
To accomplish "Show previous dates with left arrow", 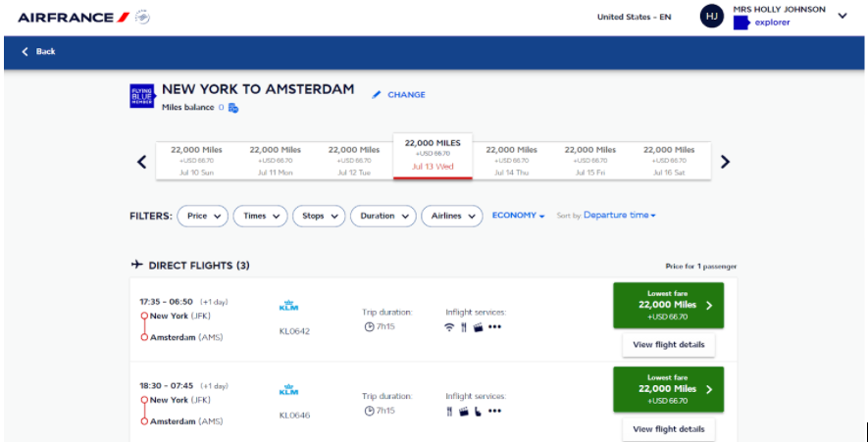I will coord(142,162).
